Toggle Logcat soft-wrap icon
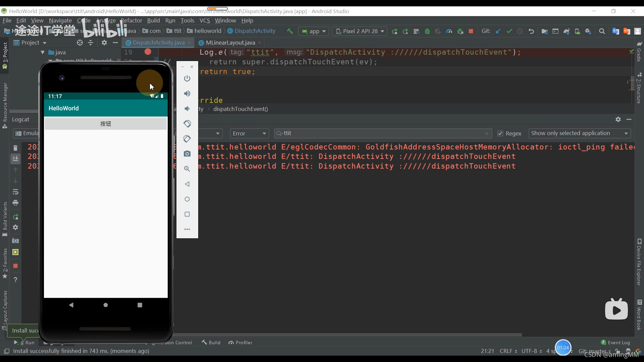The height and width of the screenshot is (362, 644). point(15,192)
